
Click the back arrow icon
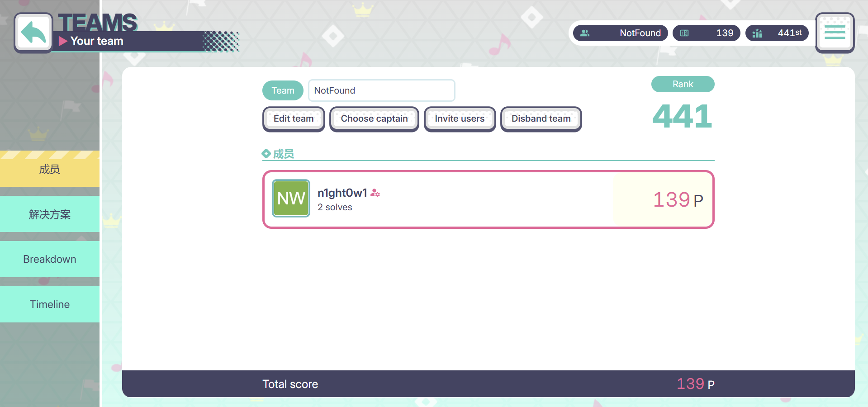pos(33,33)
